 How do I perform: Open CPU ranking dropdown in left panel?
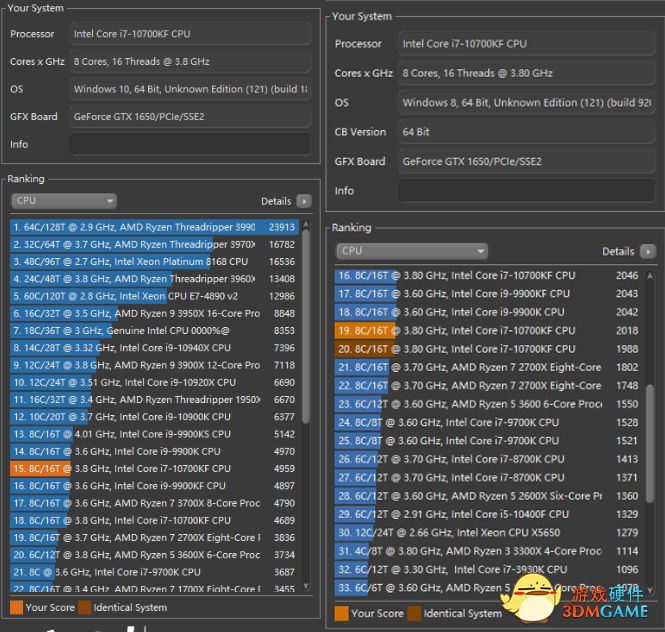64,201
